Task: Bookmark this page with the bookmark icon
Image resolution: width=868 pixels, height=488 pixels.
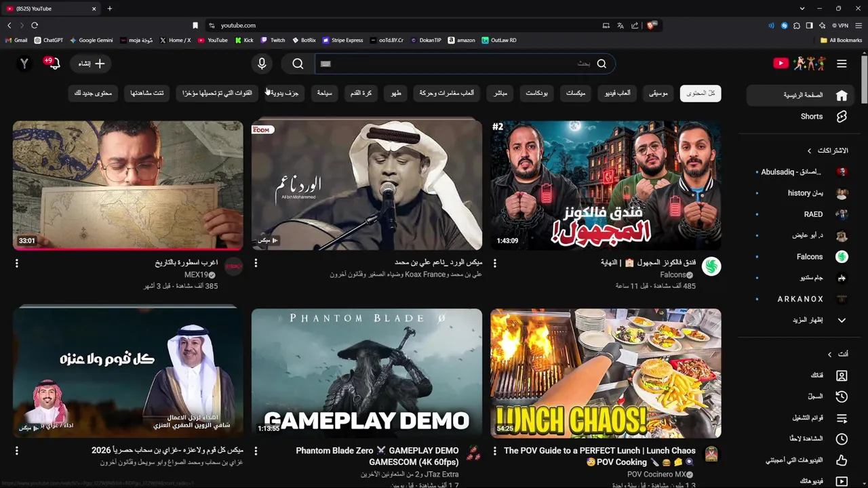Action: 195,26
